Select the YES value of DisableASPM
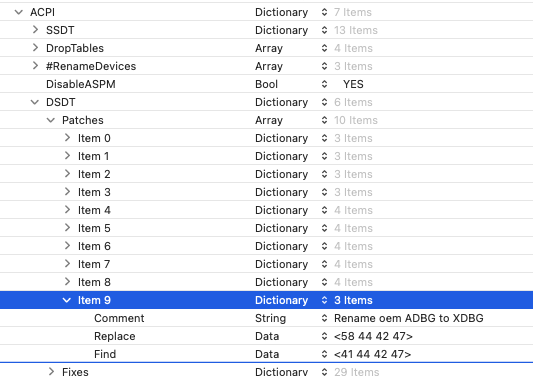 [353, 84]
